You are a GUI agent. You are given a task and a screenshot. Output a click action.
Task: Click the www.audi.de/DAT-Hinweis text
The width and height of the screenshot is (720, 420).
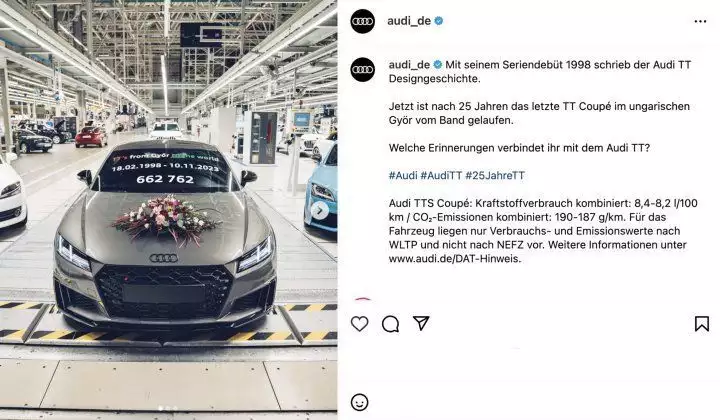coord(455,258)
